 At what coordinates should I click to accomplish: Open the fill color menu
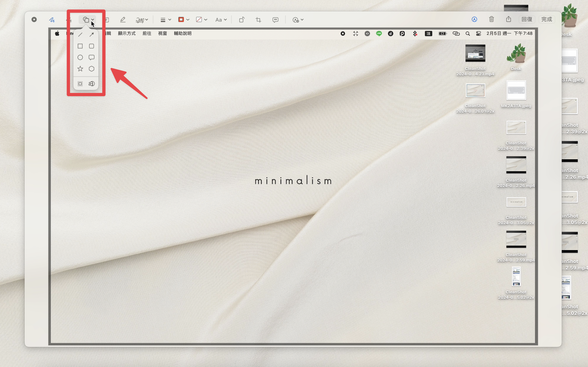click(x=201, y=20)
